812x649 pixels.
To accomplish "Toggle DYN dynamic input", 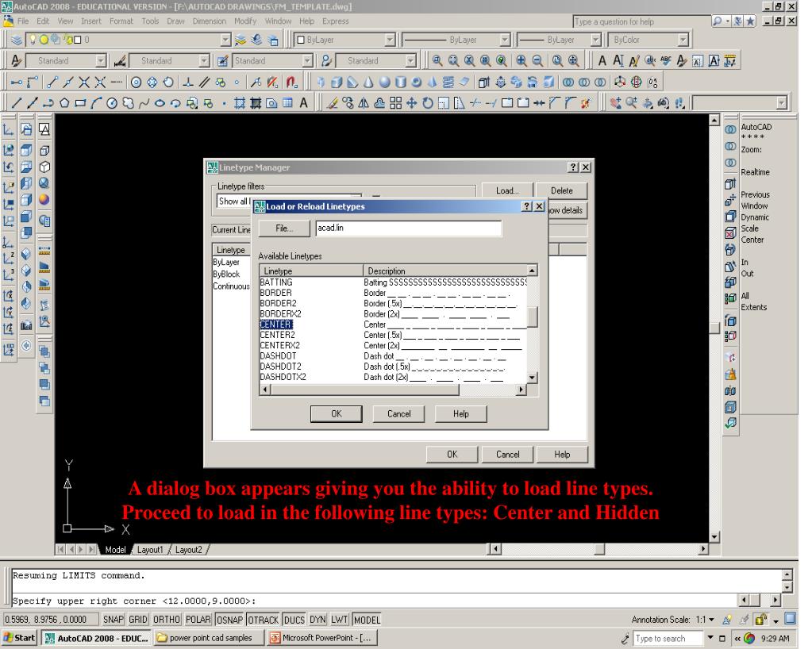I will click(317, 620).
